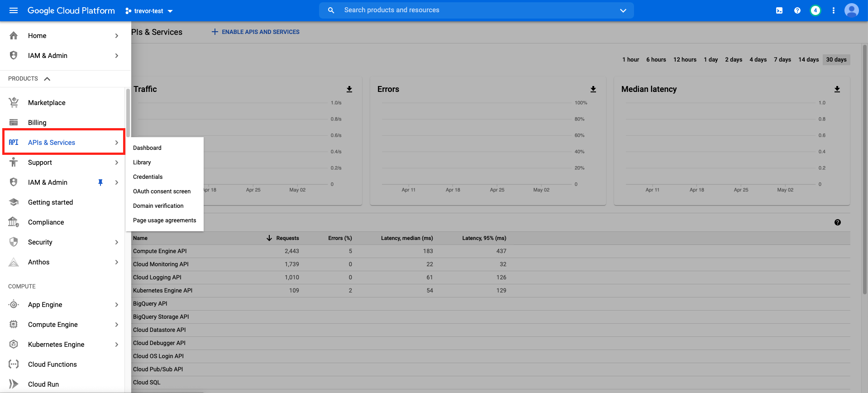The image size is (868, 393).
Task: Sort the table by Errors (%) column
Action: point(340,238)
